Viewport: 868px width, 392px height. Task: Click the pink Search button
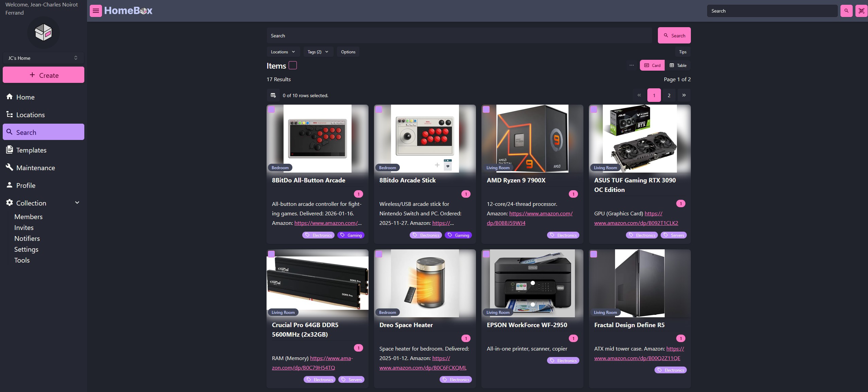click(674, 35)
